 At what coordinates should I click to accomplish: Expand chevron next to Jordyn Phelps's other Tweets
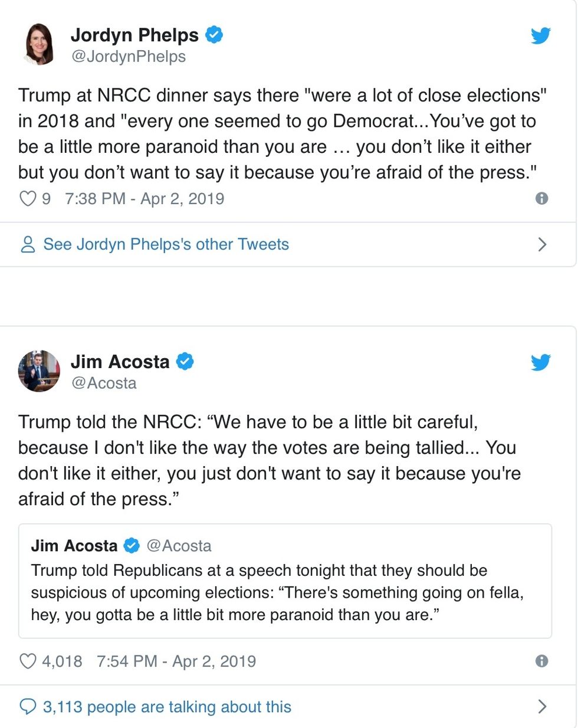(543, 244)
